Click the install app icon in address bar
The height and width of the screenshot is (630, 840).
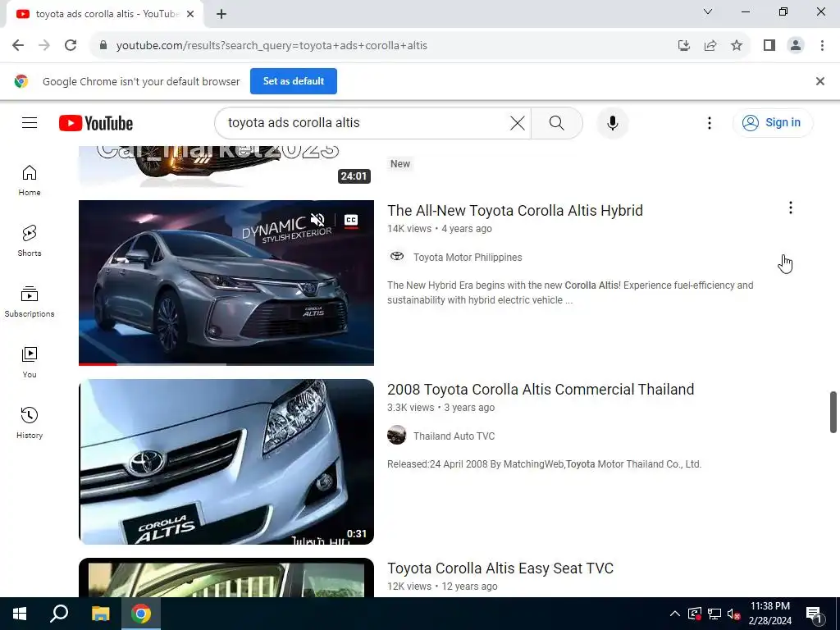pyautogui.click(x=683, y=46)
